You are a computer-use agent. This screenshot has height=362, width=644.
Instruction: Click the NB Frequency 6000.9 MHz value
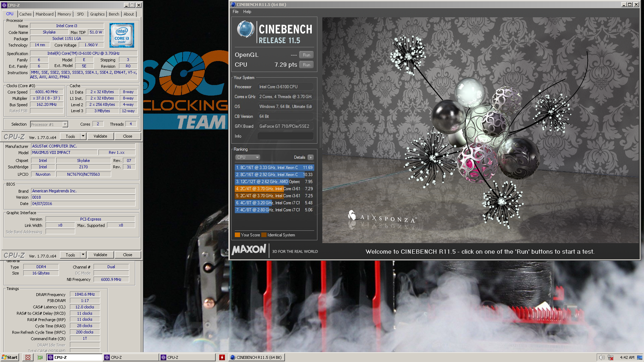pyautogui.click(x=111, y=279)
